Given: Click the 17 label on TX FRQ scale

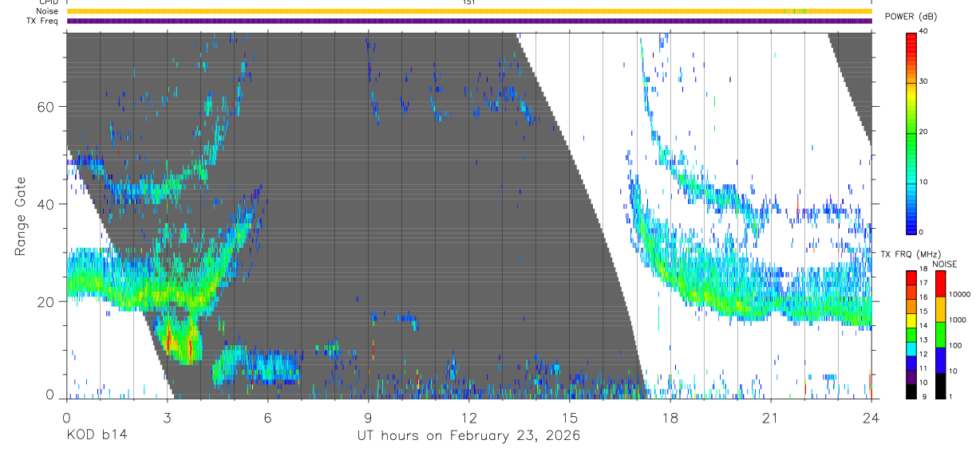Looking at the screenshot, I should coord(923,283).
